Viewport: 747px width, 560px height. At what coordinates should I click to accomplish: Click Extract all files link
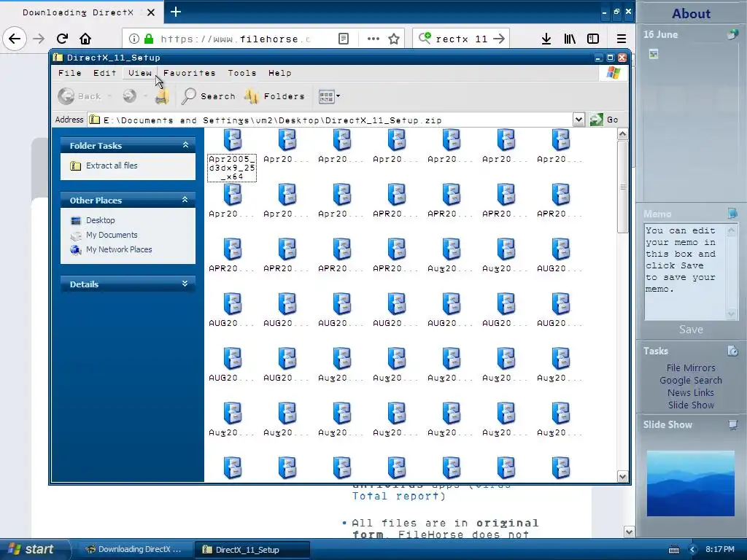click(112, 166)
